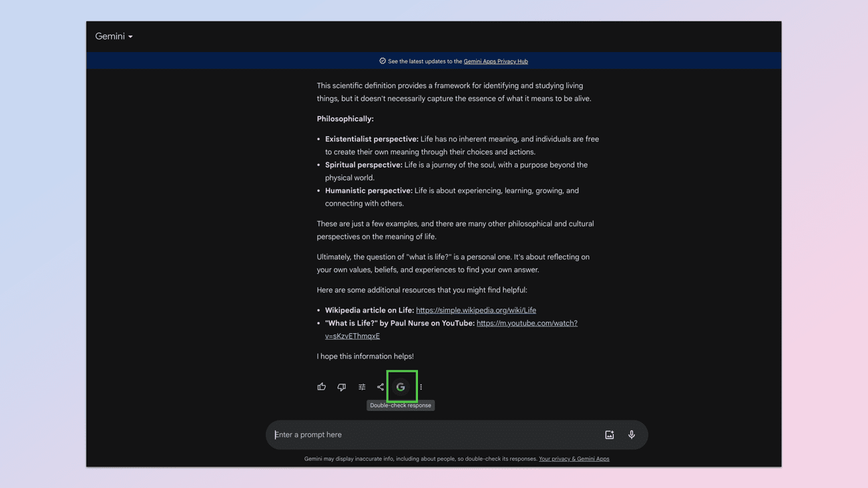Screen dimensions: 868x488
Task: Open the modify response tune icon
Action: (361, 387)
